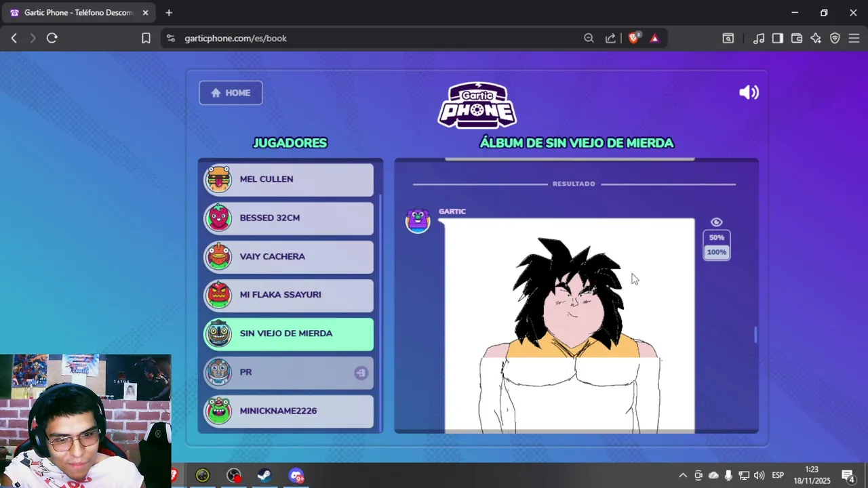
Task: Open the result drawing of the character
Action: (570, 325)
